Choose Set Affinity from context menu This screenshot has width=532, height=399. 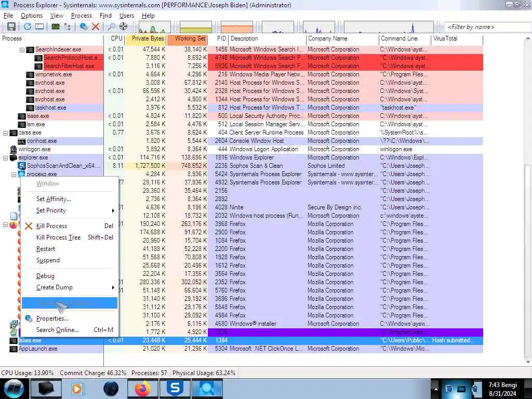(x=70, y=199)
